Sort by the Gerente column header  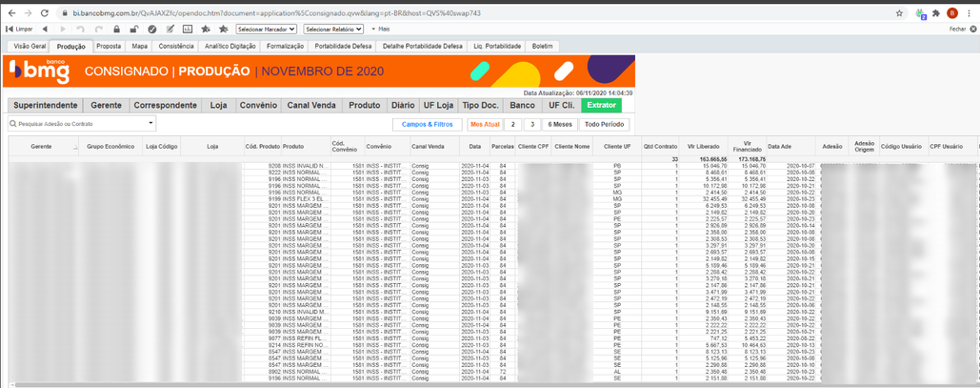tap(41, 147)
